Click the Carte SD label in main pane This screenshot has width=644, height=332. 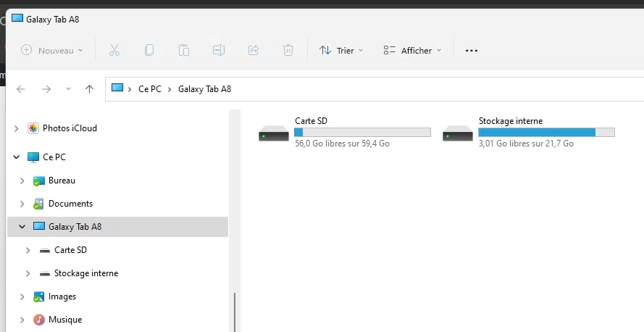click(311, 121)
